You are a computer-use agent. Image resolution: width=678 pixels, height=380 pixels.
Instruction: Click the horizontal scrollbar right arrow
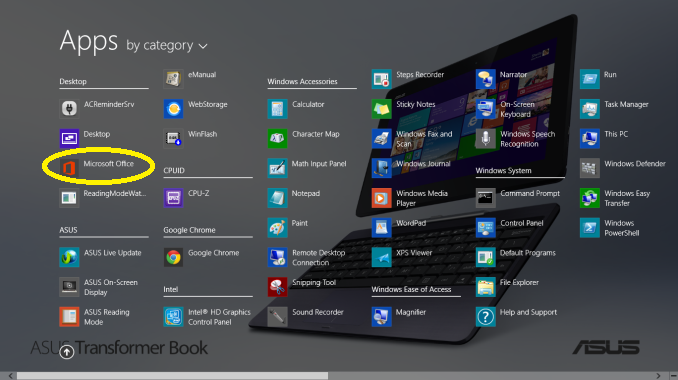[659, 376]
